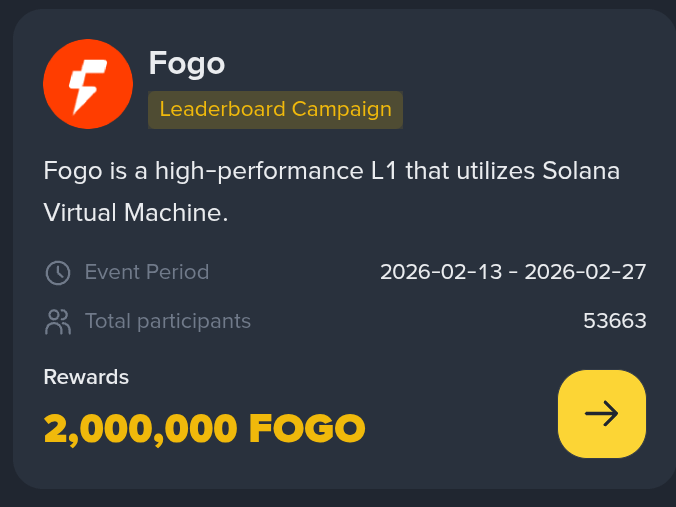Click the 2,000,000 reward number
Viewport: 676px width, 507px height.
140,429
